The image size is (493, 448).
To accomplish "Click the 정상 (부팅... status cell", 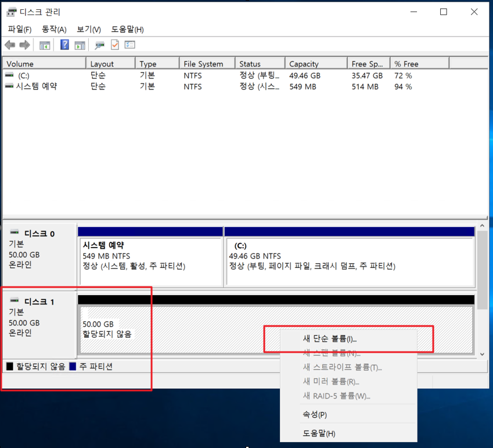I will (260, 76).
